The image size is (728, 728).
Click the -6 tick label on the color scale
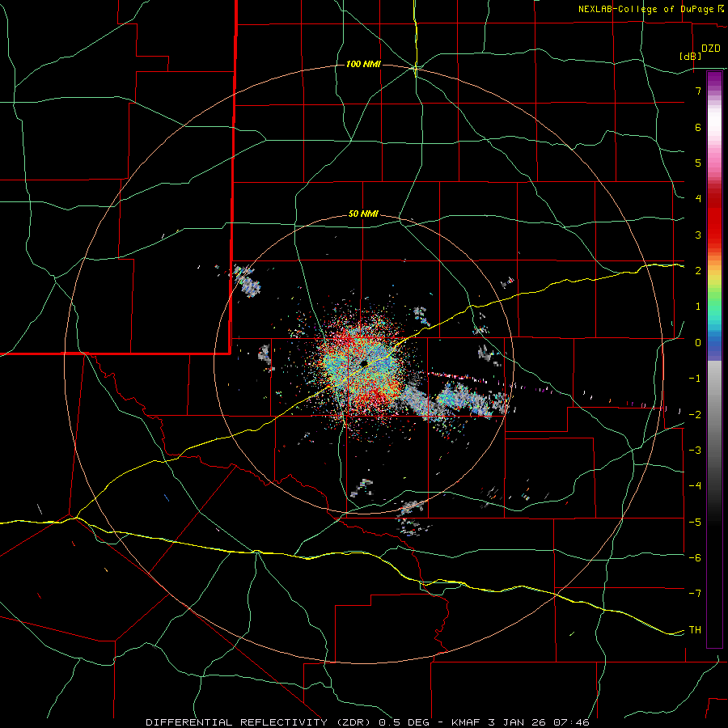tap(695, 558)
